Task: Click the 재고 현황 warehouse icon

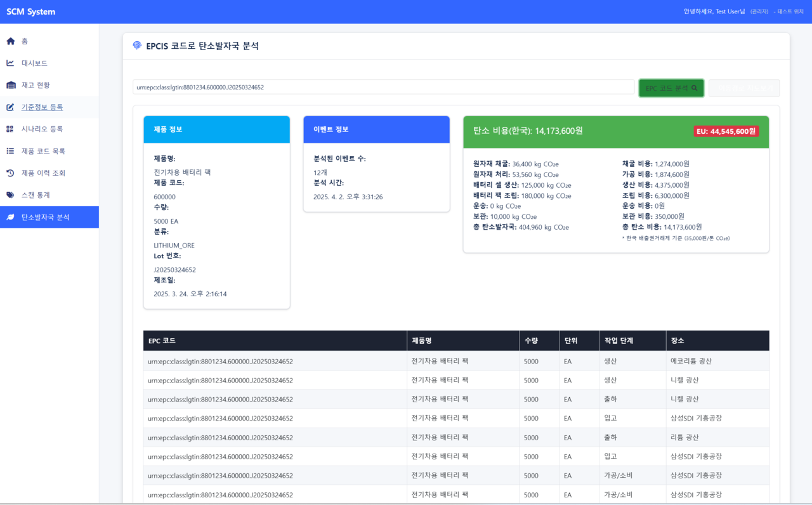Action: (x=10, y=85)
